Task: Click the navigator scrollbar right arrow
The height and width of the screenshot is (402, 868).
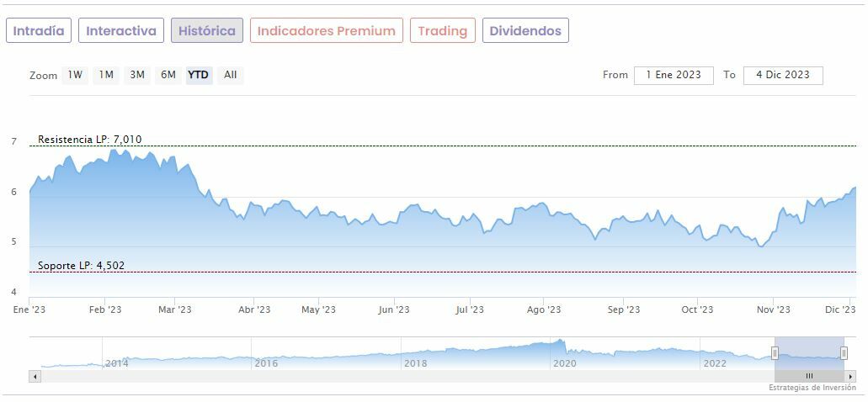Action: 849,376
